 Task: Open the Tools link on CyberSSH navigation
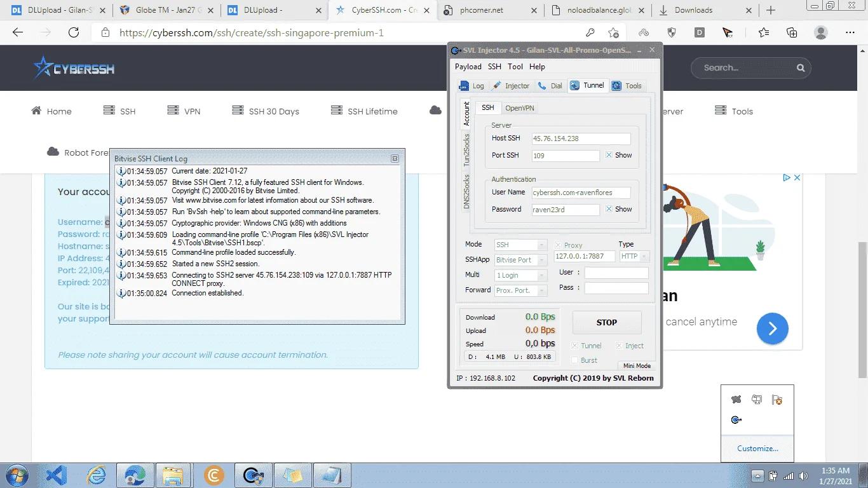pyautogui.click(x=734, y=111)
